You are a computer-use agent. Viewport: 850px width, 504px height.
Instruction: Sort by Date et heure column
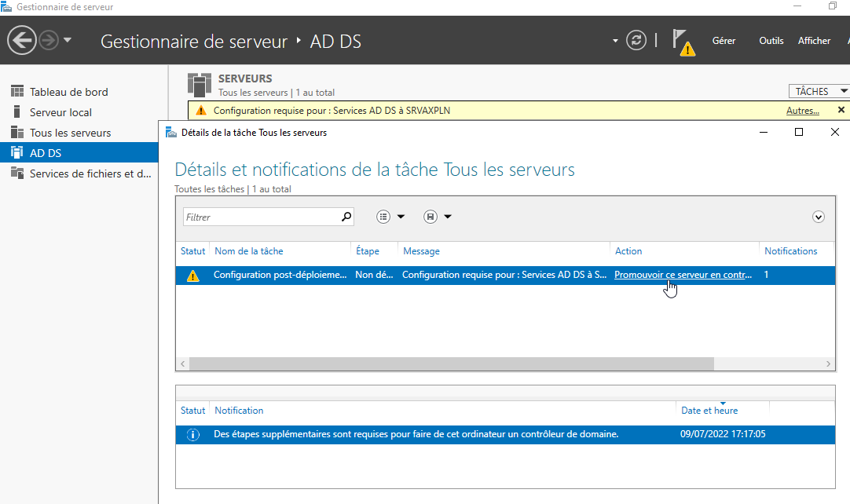click(x=709, y=411)
